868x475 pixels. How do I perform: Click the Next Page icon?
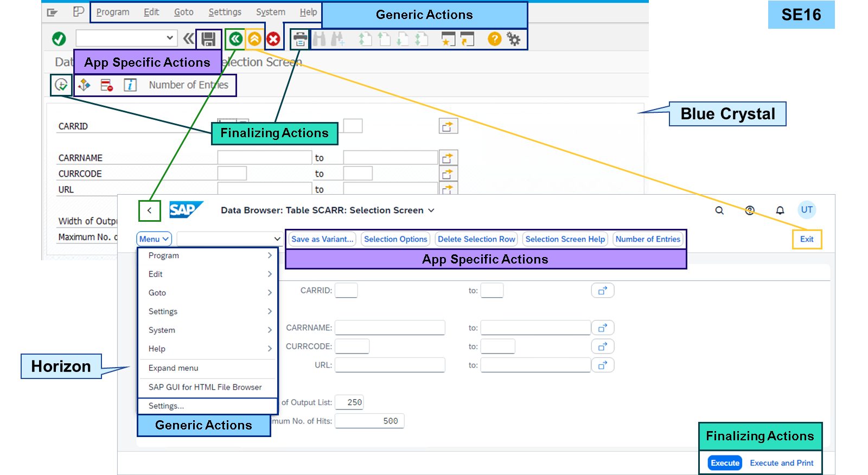coord(403,39)
